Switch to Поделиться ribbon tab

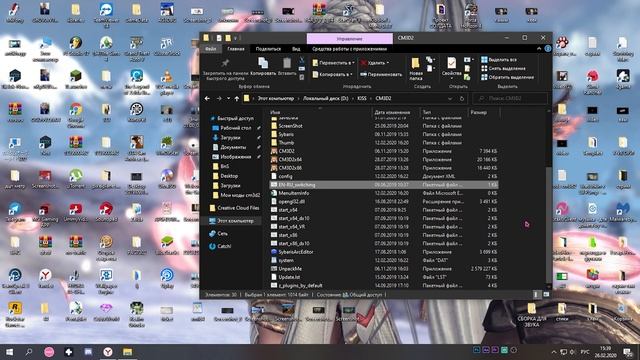click(x=268, y=49)
